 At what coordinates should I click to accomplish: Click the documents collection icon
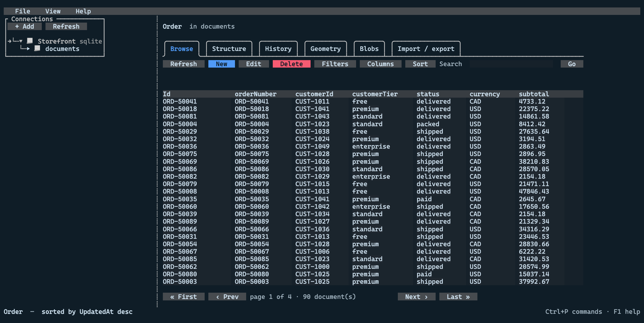(37, 48)
